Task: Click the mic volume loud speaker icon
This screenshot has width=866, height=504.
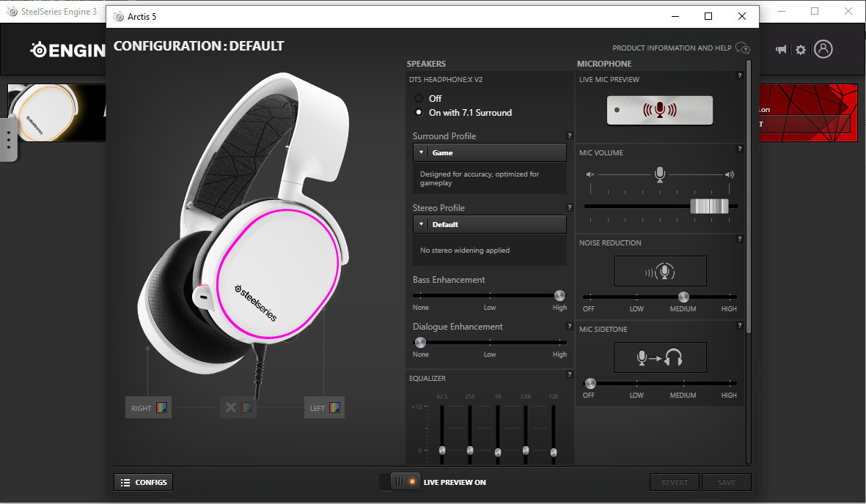Action: click(730, 174)
